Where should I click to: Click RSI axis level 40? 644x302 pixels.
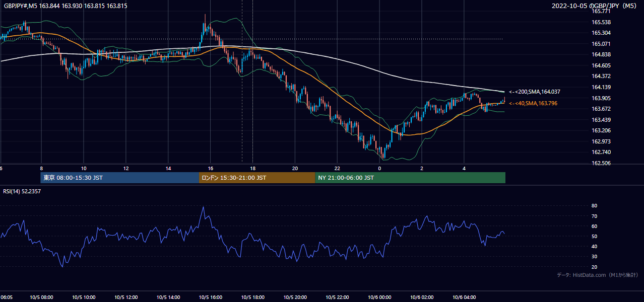[x=594, y=247]
